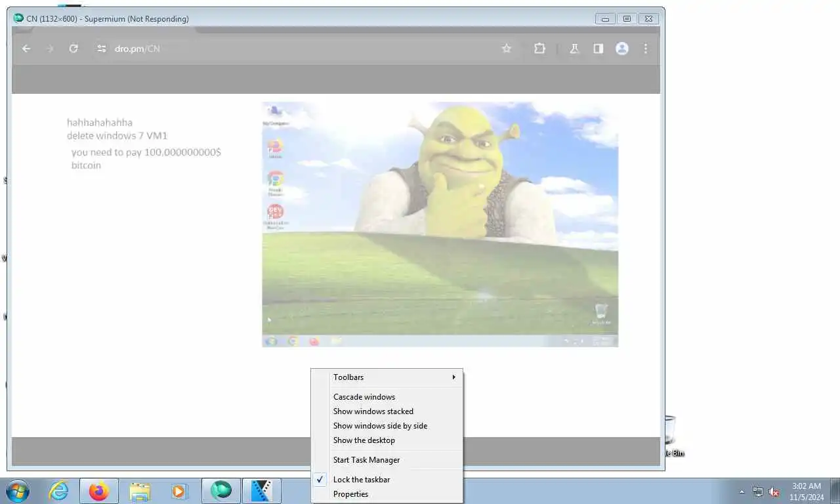Click the Supermium icon in the title bar
Screen dimensions: 840x504
tap(18, 18)
